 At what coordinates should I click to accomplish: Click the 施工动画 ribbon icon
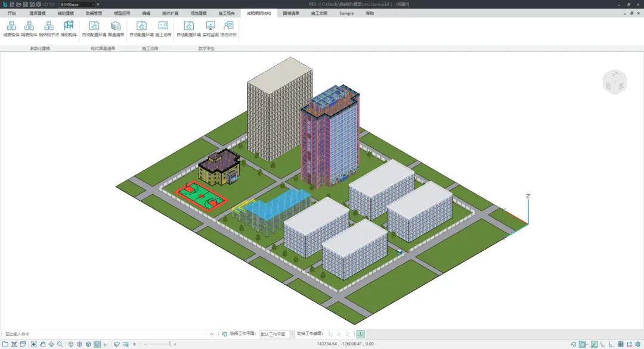pos(163,26)
